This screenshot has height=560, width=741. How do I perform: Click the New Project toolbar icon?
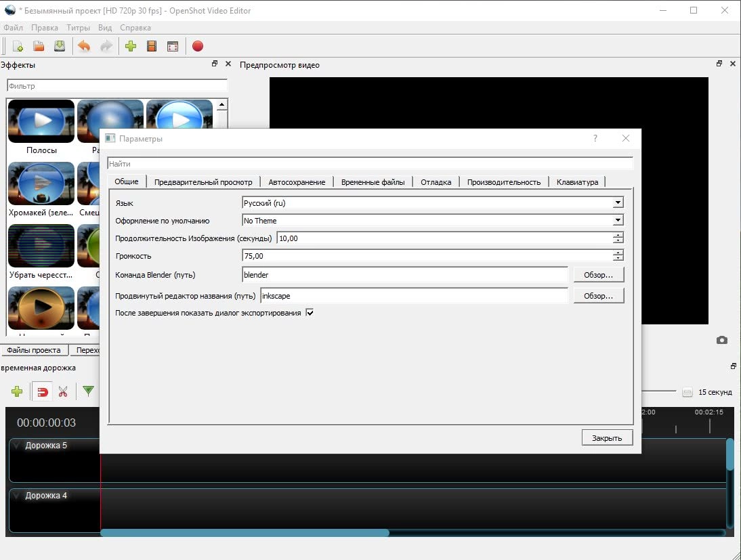18,46
